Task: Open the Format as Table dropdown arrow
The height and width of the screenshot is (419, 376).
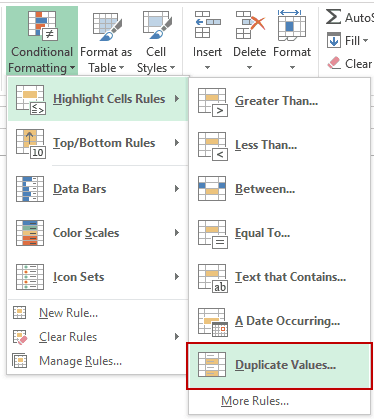Action: (x=121, y=68)
